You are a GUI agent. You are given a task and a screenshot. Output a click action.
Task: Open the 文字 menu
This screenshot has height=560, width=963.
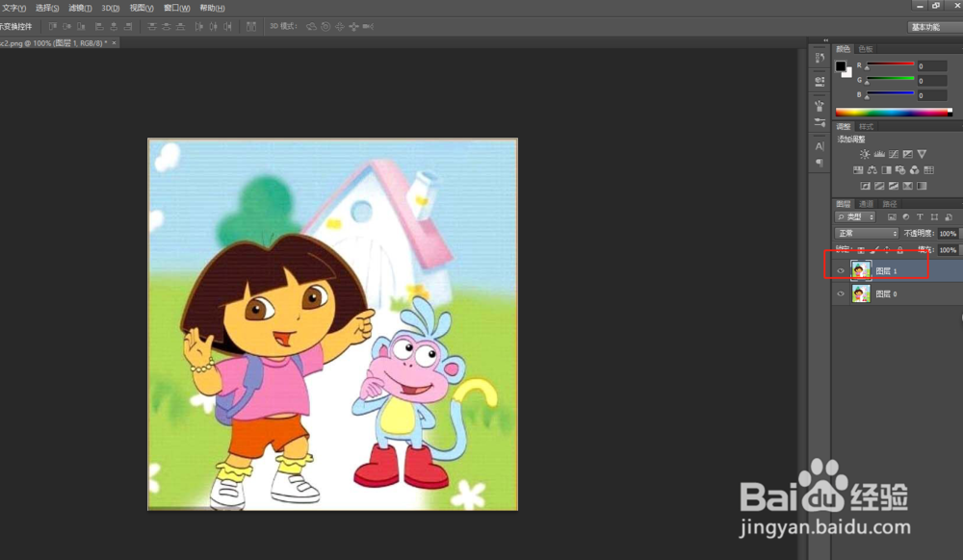[x=13, y=8]
